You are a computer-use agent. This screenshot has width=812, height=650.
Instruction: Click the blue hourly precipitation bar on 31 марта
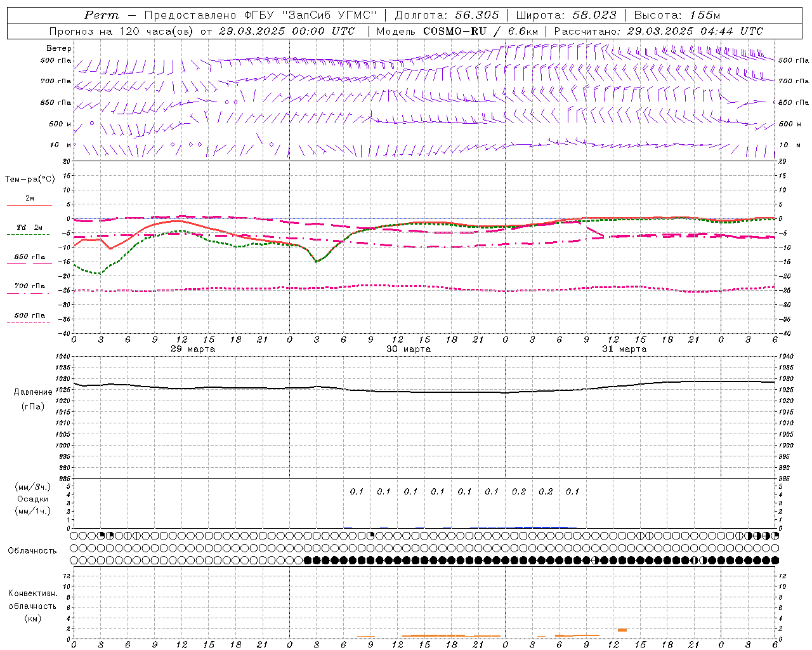540,527
